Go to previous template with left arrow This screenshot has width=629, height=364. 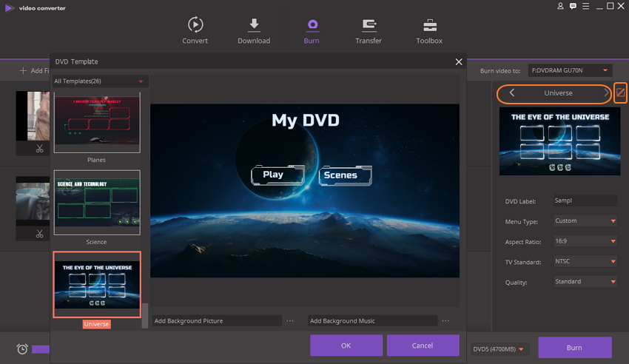click(512, 93)
